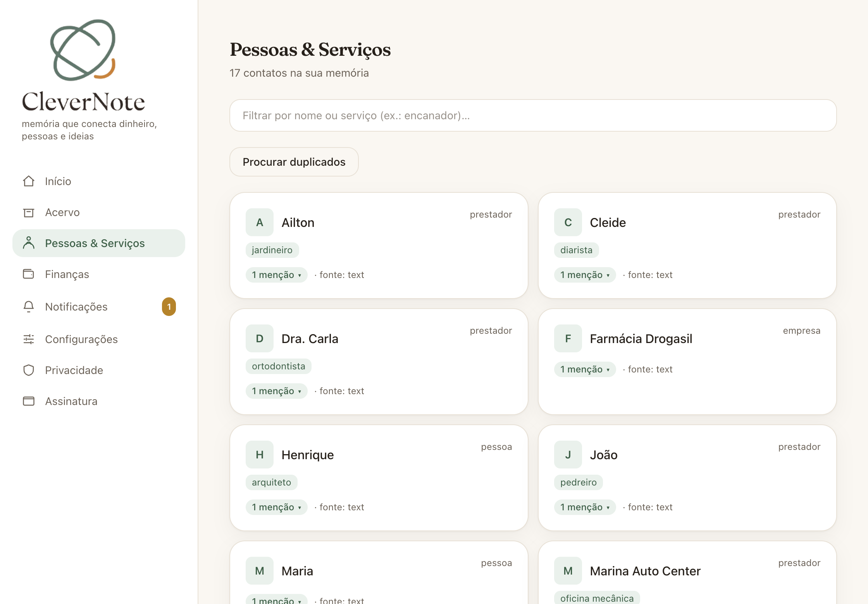Expand João's 1 menção dropdown
The width and height of the screenshot is (868, 604).
pos(585,507)
